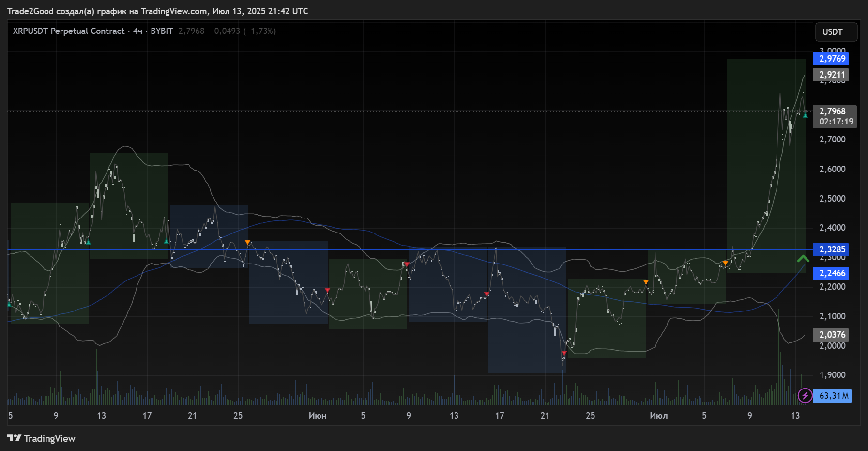Click the red triangle marker near June 9
The width and height of the screenshot is (868, 451).
407,264
